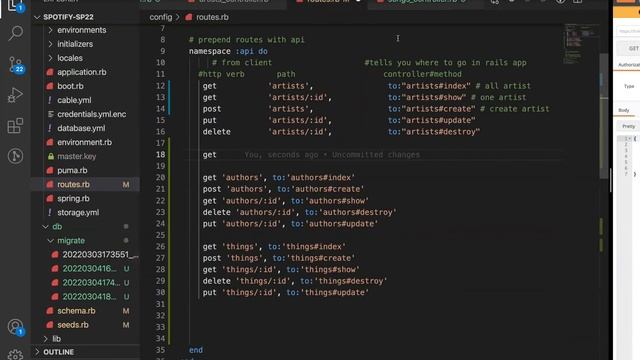Viewport: 640px width, 360px height.
Task: Open untracked migration 2022030418
Action: coord(89,297)
